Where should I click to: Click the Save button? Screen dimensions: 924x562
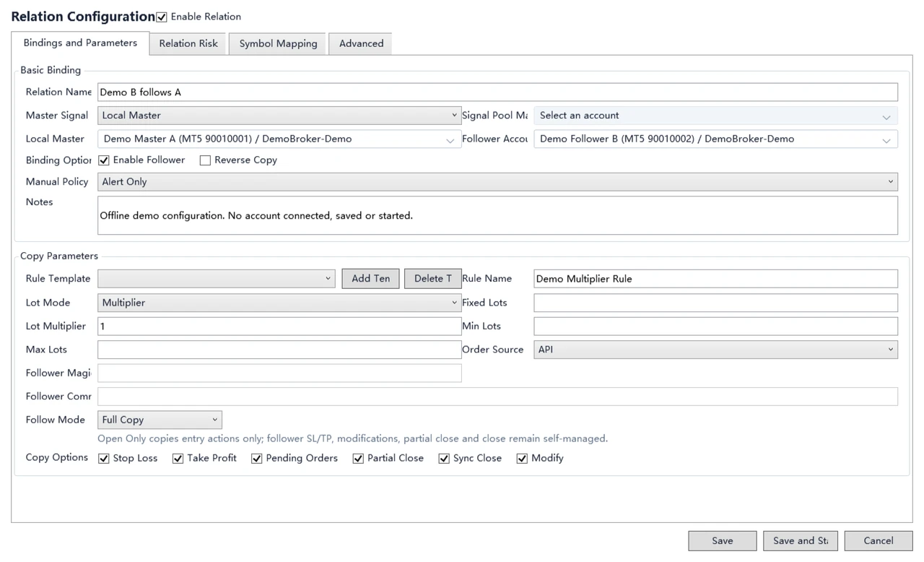click(722, 541)
